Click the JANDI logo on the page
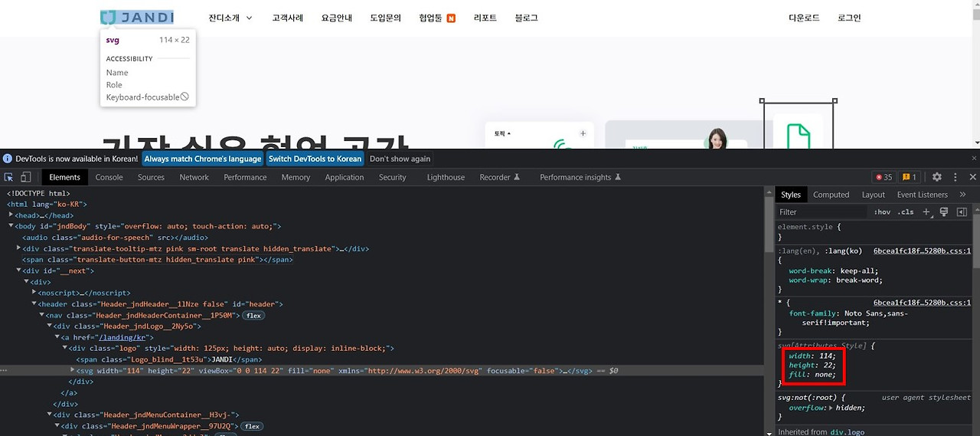Viewport: 980px width, 436px height. click(x=137, y=17)
